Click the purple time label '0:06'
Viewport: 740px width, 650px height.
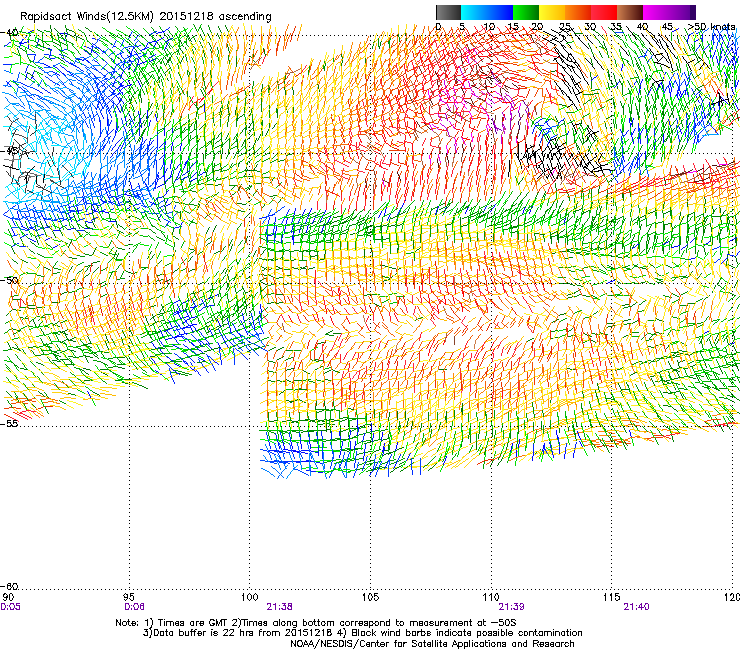[x=134, y=607]
